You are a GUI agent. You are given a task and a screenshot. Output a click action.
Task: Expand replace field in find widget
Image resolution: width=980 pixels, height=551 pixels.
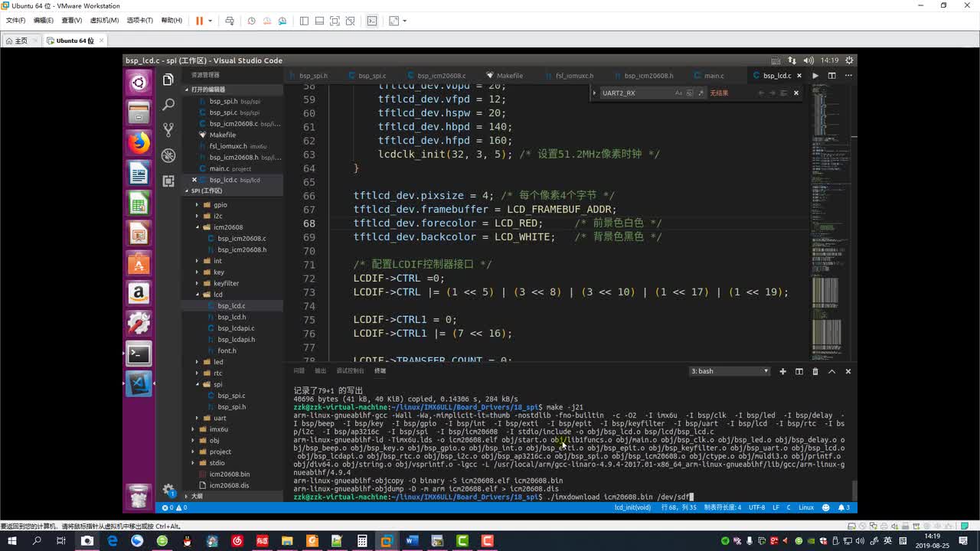click(595, 93)
